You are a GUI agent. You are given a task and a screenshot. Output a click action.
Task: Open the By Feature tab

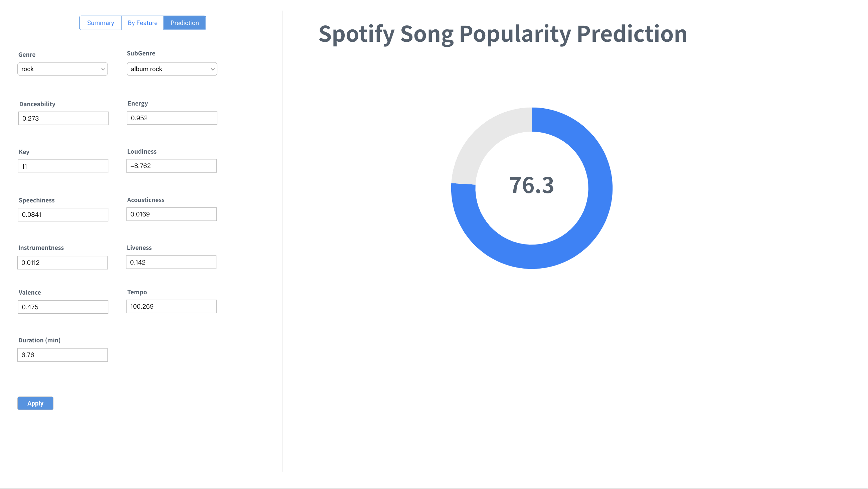click(143, 23)
